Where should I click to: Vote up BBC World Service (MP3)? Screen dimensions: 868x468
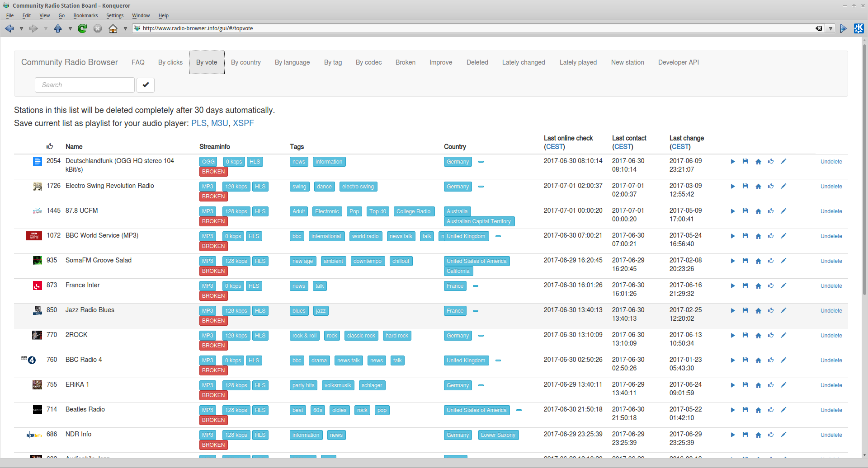(x=771, y=236)
